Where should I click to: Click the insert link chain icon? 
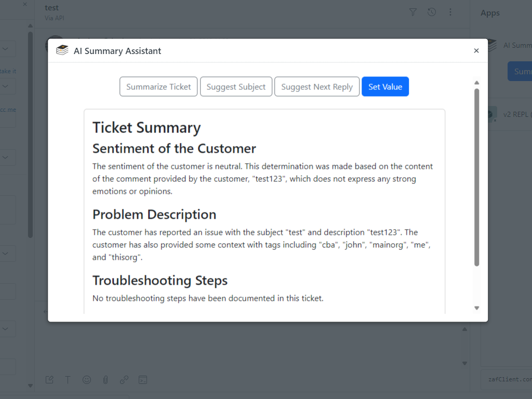coord(124,380)
